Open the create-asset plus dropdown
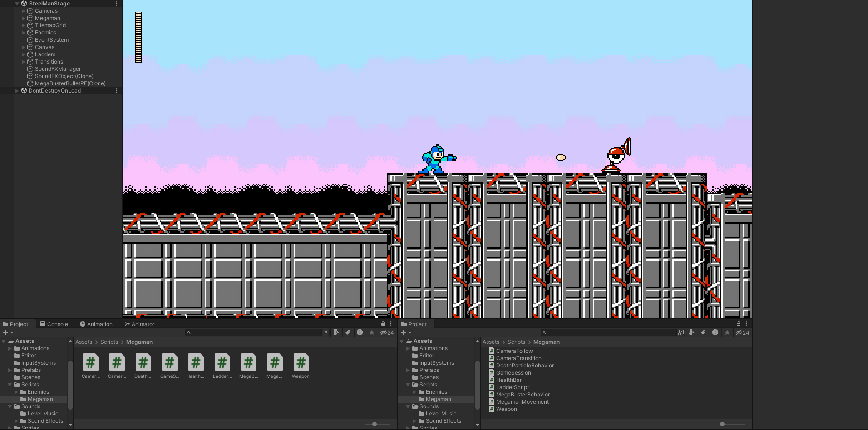Image resolution: width=868 pixels, height=430 pixels. (x=6, y=332)
